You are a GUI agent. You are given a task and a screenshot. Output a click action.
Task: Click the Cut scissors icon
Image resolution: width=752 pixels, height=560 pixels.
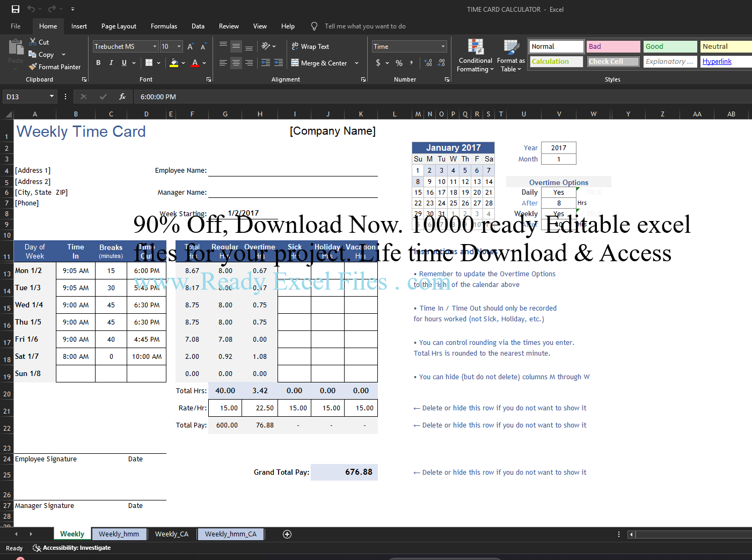[x=33, y=42]
